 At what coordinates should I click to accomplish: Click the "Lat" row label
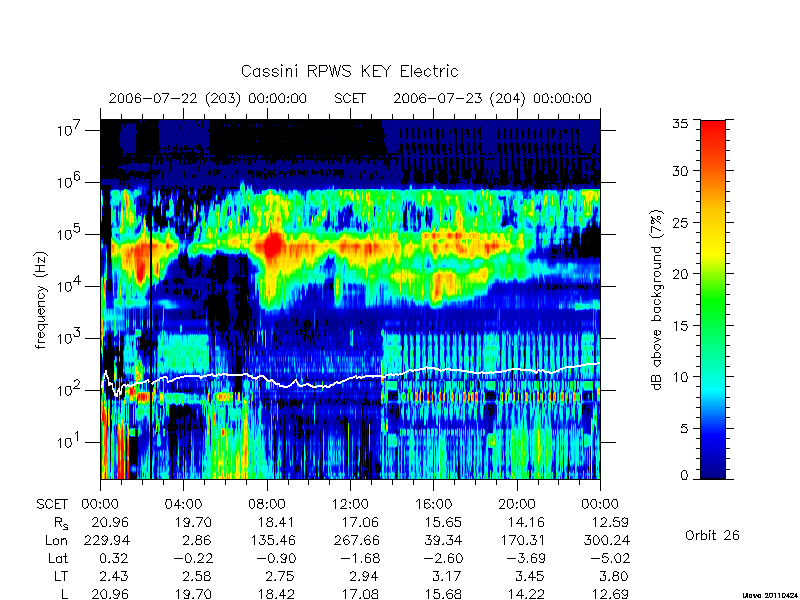coord(58,559)
